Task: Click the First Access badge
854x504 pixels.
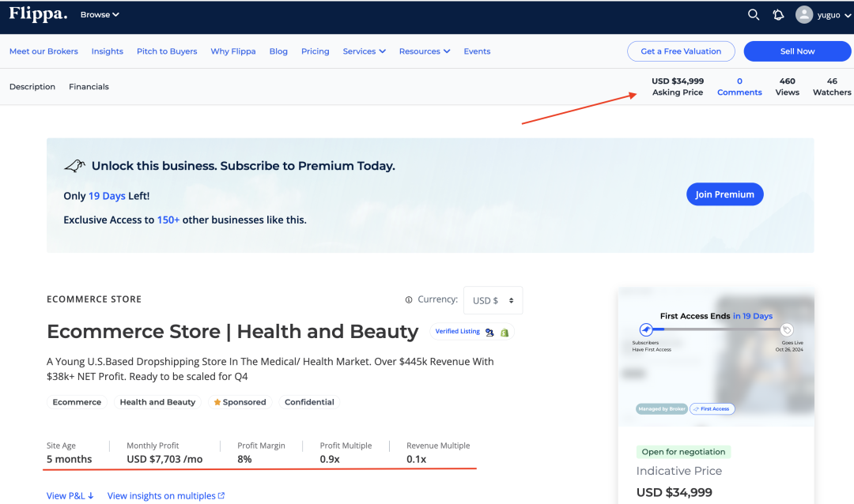Action: (x=712, y=408)
